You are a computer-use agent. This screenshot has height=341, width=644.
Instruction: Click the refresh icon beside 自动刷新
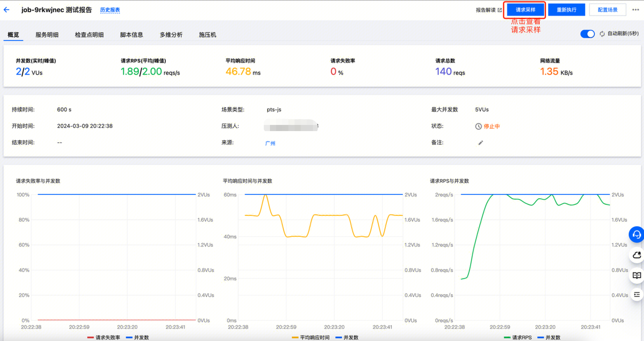pyautogui.click(x=602, y=34)
